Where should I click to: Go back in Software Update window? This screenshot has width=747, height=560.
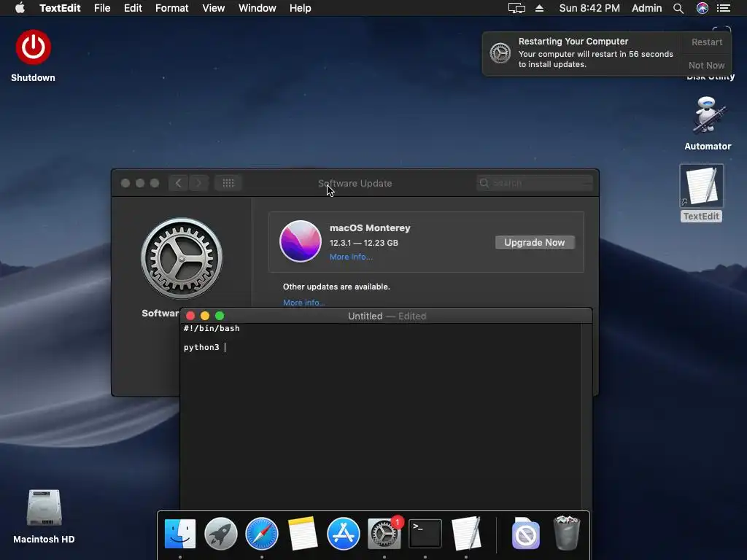click(x=178, y=183)
